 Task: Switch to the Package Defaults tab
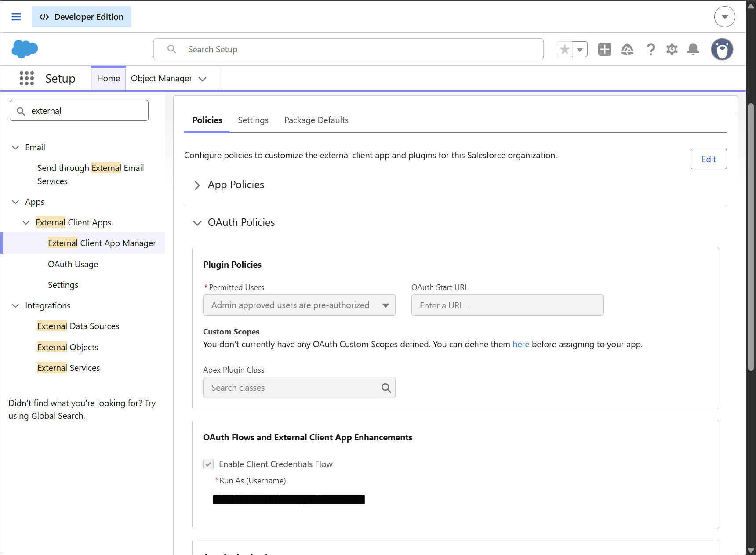[x=316, y=120]
